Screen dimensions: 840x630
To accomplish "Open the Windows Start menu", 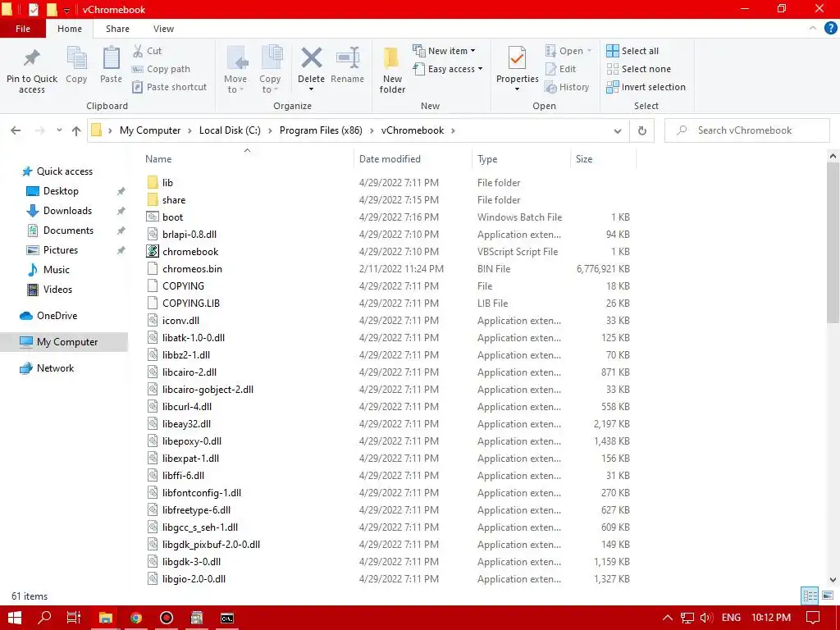I will pyautogui.click(x=15, y=618).
